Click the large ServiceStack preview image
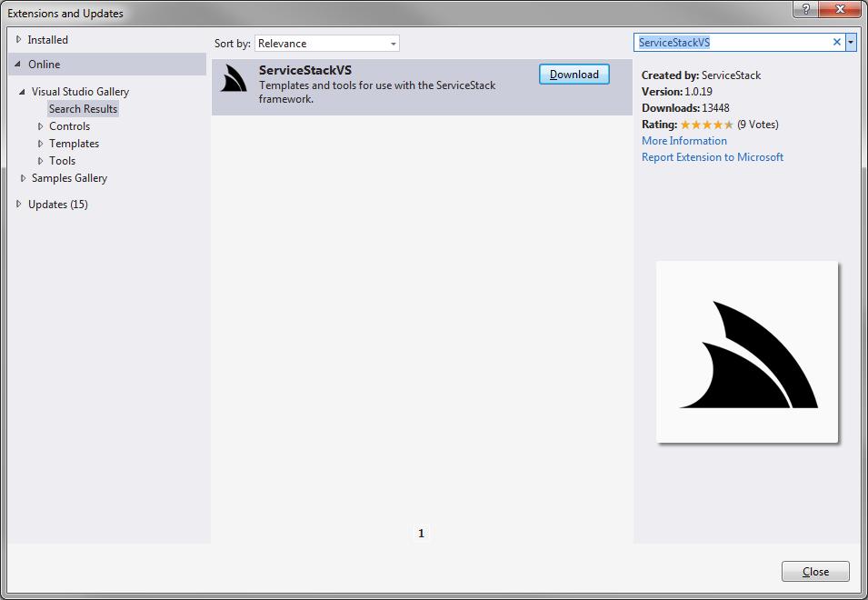Viewport: 868px width, 600px height. [747, 352]
